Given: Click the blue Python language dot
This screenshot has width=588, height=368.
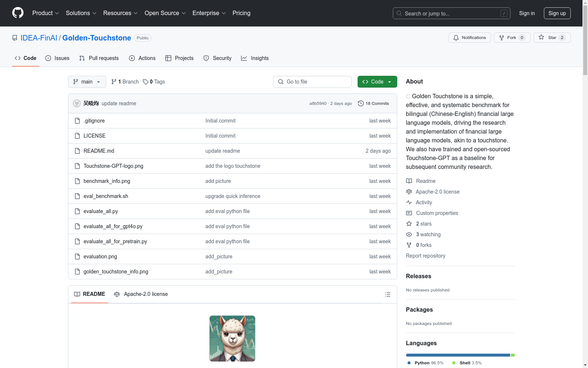Looking at the screenshot, I should (x=409, y=363).
